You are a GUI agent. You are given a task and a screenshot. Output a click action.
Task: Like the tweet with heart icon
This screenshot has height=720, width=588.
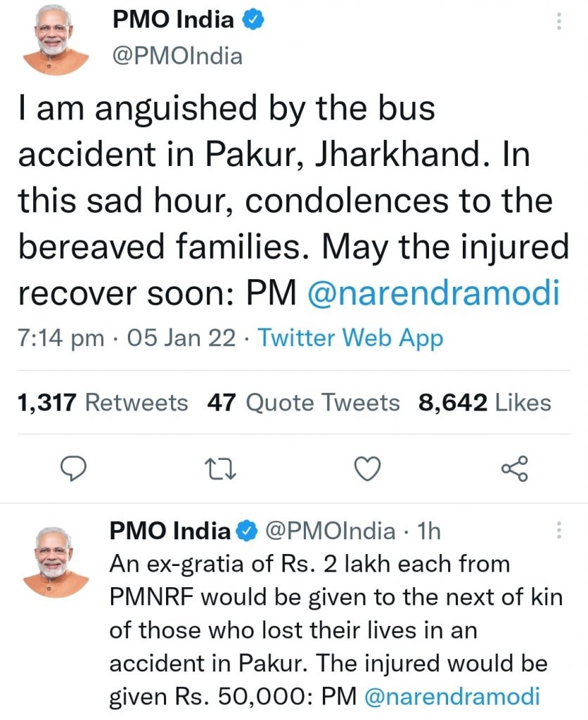click(367, 468)
